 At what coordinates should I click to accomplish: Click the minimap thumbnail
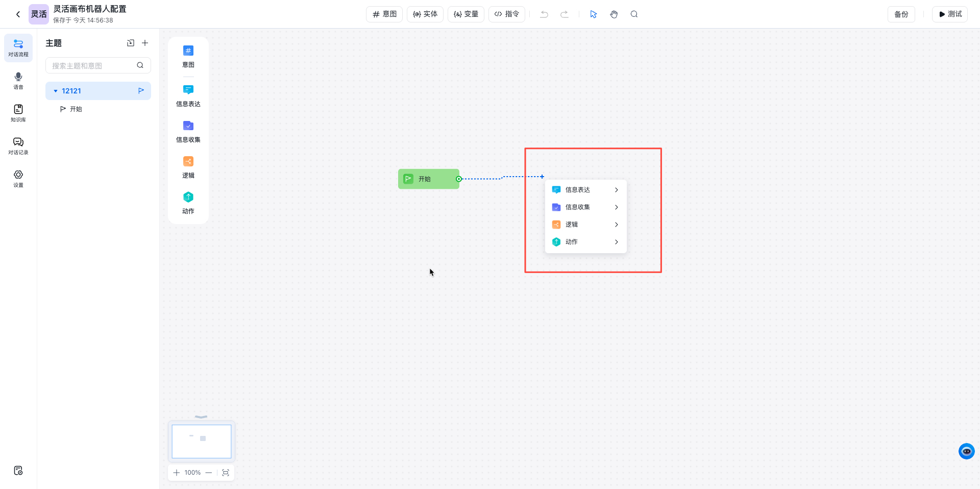(x=202, y=442)
